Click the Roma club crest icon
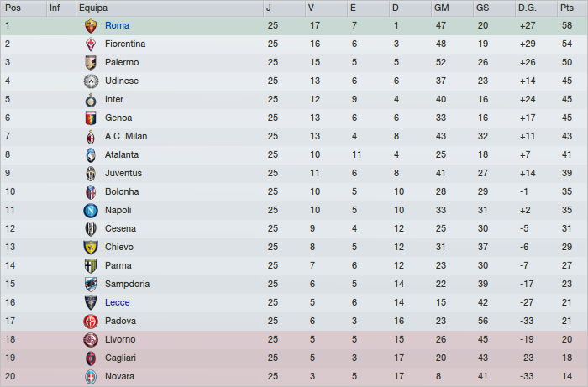The width and height of the screenshot is (588, 387). click(x=91, y=25)
